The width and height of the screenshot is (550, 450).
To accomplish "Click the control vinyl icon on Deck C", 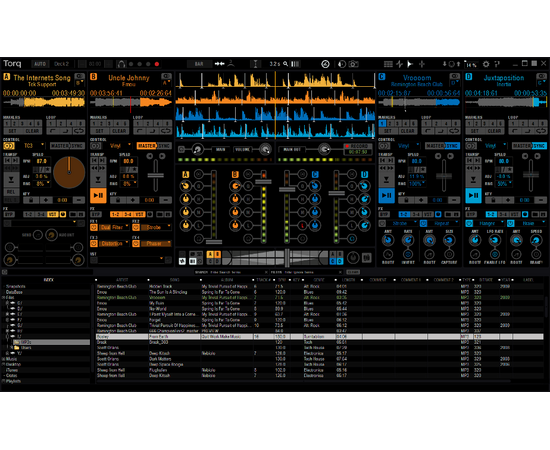I will coord(384,146).
